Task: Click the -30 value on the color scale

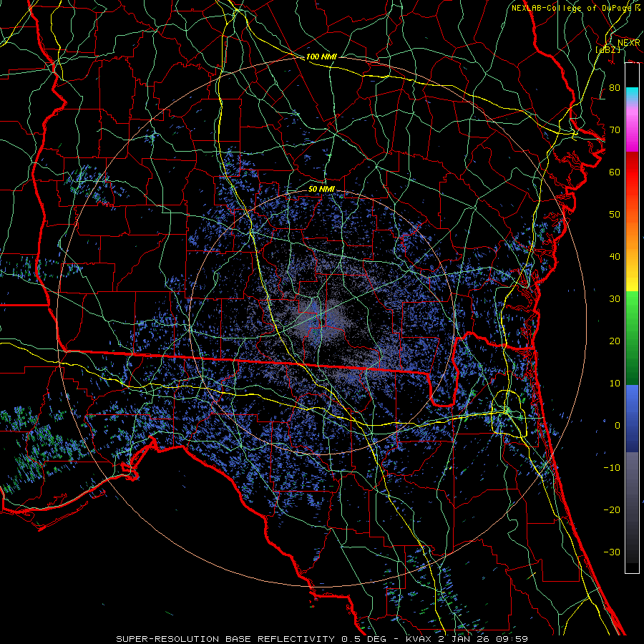Action: tap(612, 552)
